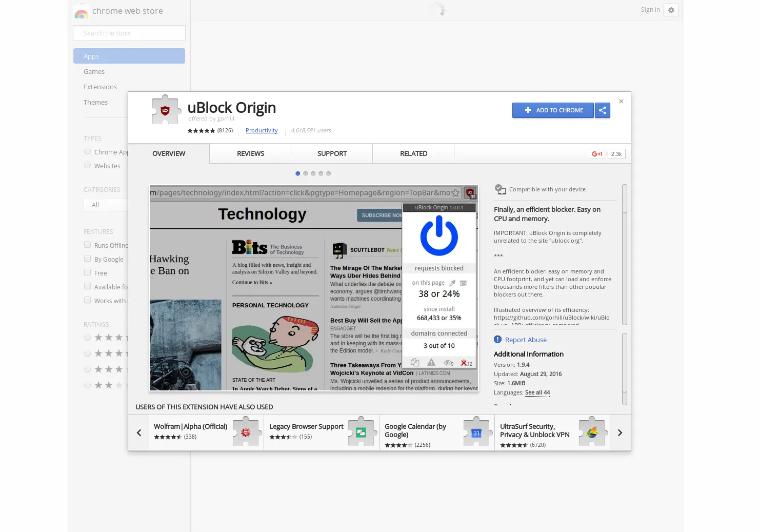
Task: Close the uBlock Origin details dialog
Action: point(621,102)
